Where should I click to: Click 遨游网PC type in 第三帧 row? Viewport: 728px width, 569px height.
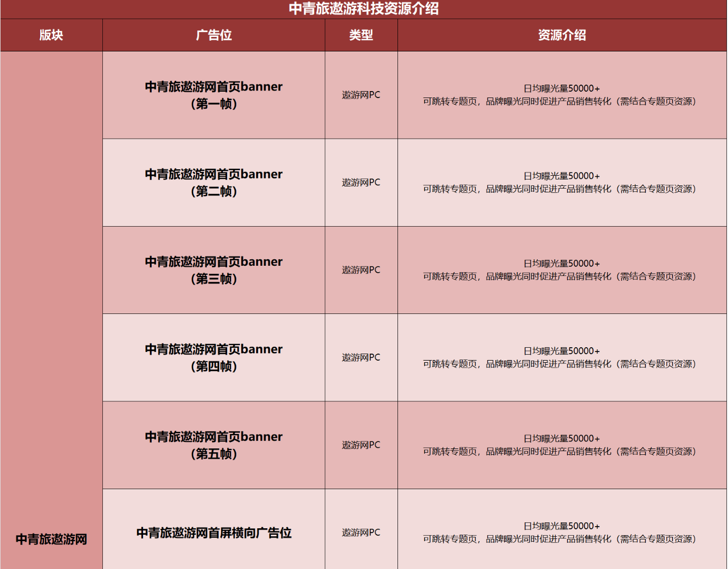[x=361, y=270]
